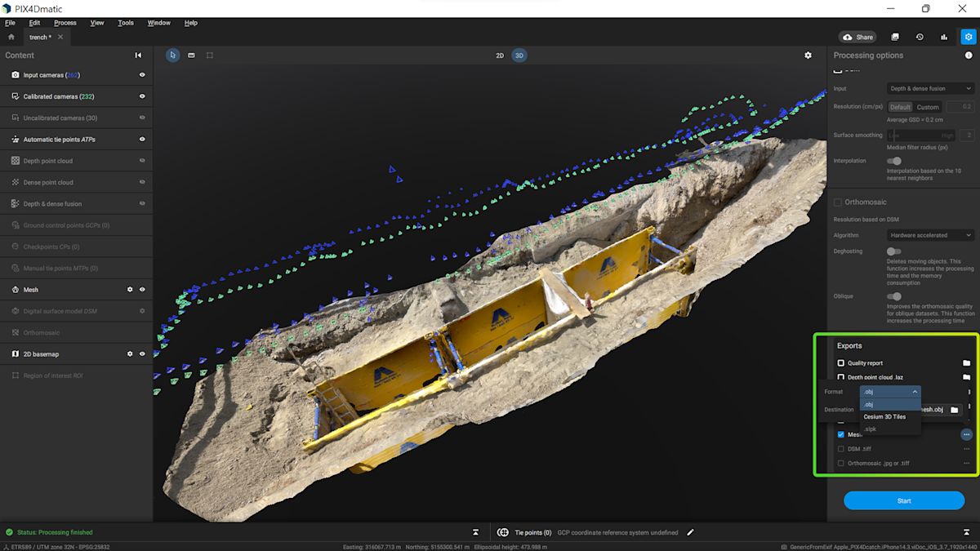Switch to the 2D view tab
The image size is (980, 551).
[x=500, y=55]
